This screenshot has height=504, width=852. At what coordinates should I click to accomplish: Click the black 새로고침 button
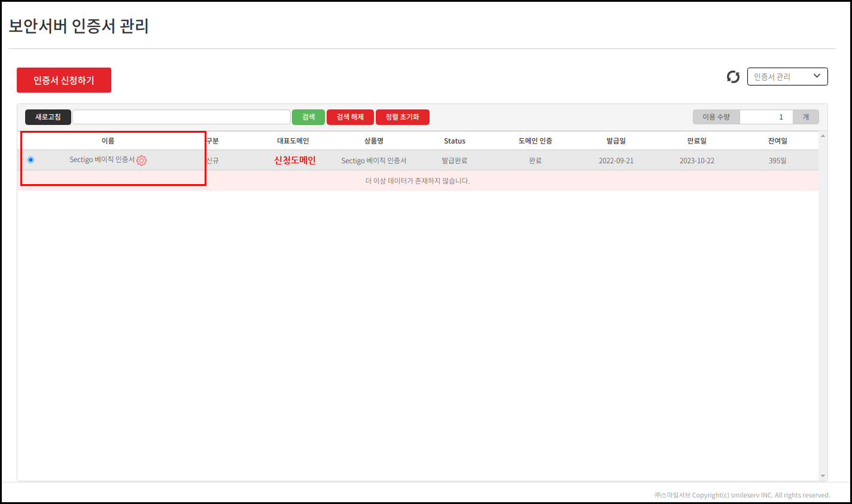48,117
